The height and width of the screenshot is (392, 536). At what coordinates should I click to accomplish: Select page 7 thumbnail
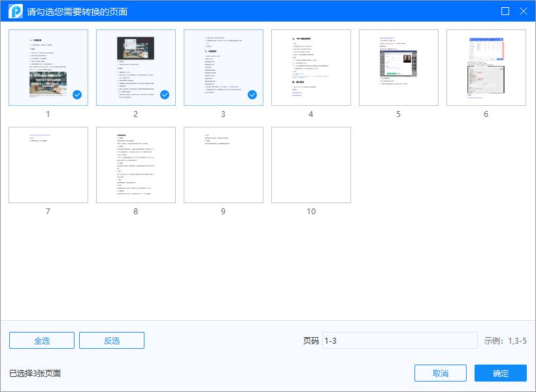coord(48,165)
